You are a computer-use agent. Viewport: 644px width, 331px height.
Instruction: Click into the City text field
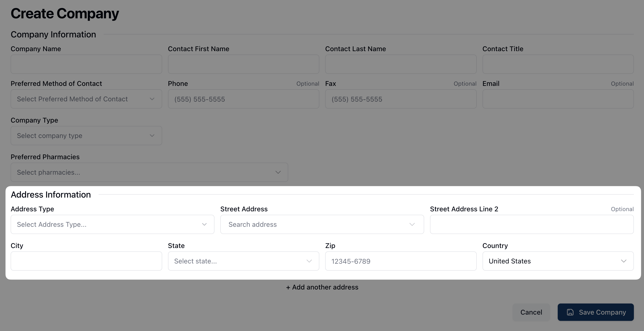[x=86, y=261]
